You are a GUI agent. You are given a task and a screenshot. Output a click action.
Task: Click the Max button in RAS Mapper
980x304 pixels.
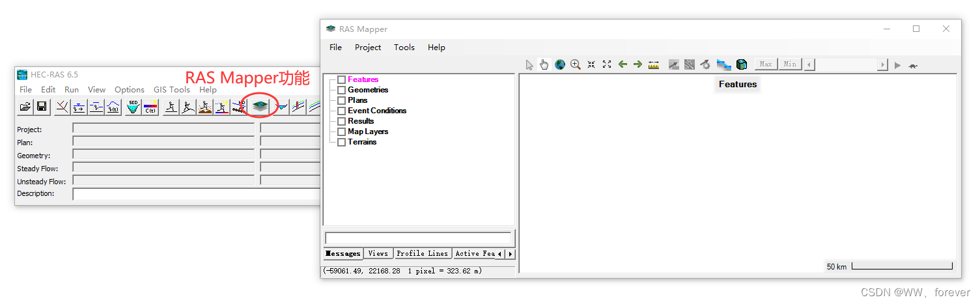[766, 64]
